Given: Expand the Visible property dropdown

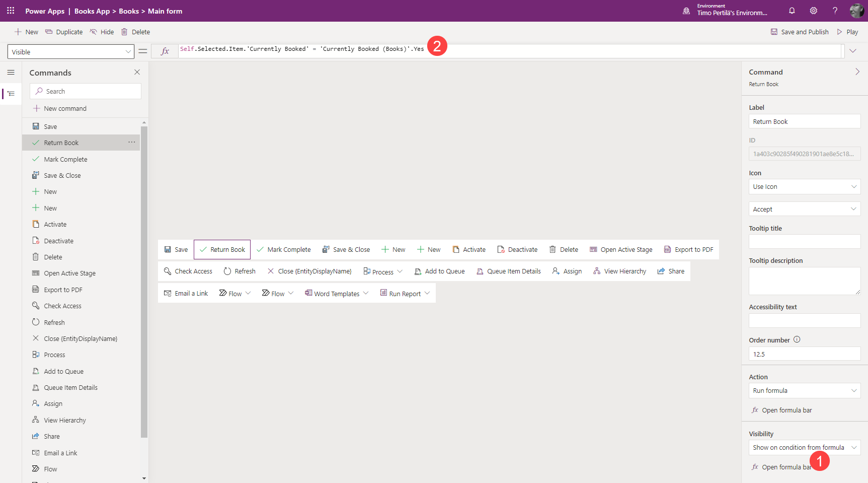Looking at the screenshot, I should pyautogui.click(x=128, y=52).
